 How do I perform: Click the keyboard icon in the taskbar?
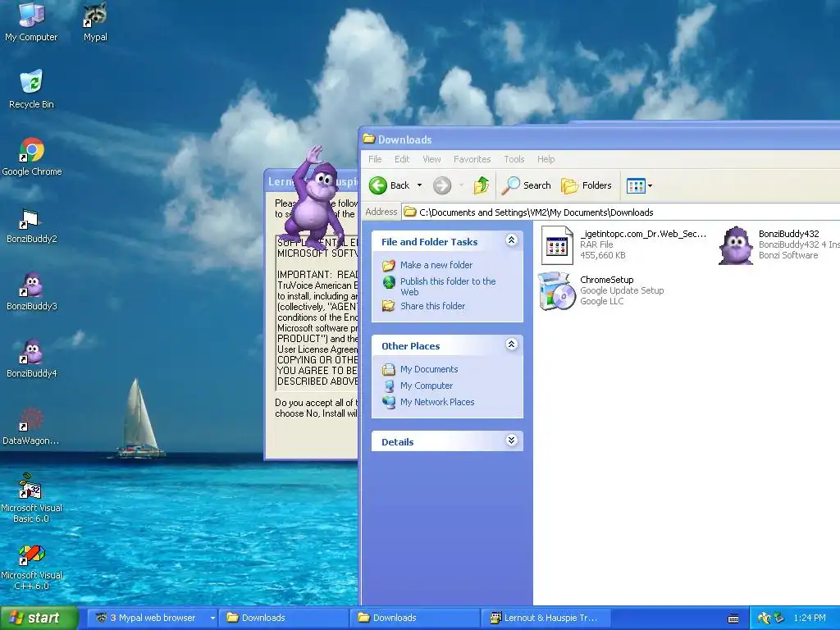(733, 619)
